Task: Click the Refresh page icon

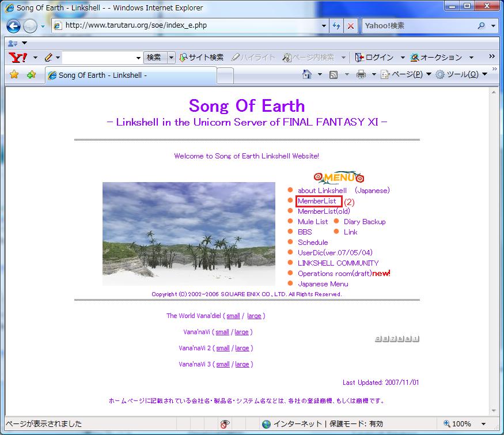Action: 337,27
